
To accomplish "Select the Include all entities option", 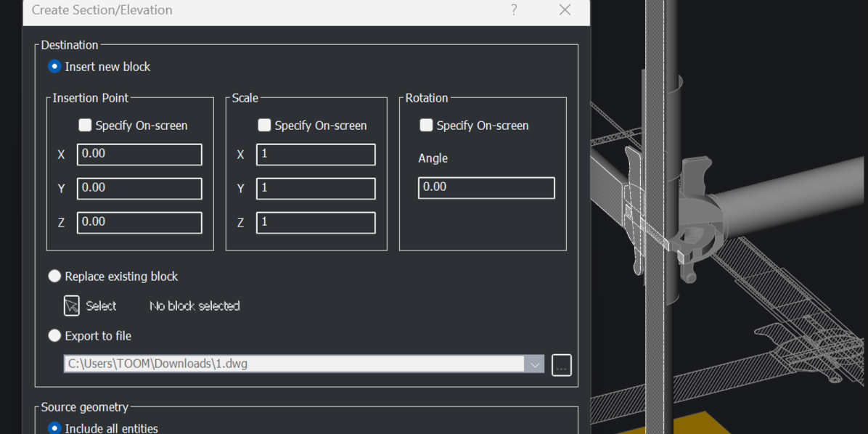I will [54, 428].
